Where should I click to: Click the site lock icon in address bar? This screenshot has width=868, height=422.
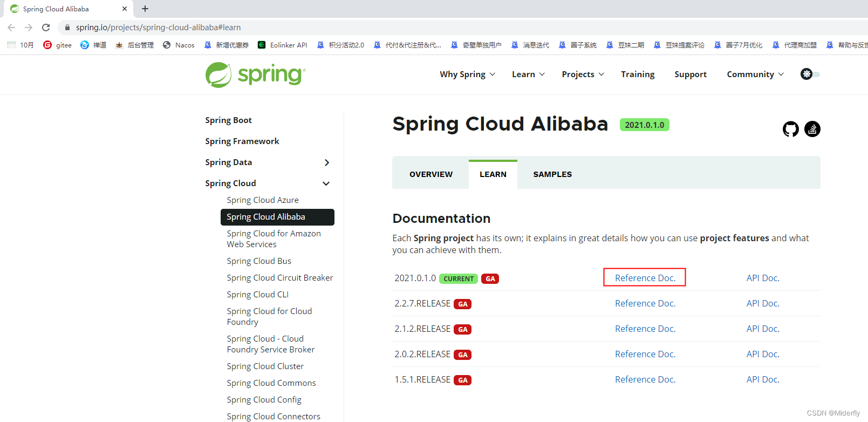coord(67,28)
